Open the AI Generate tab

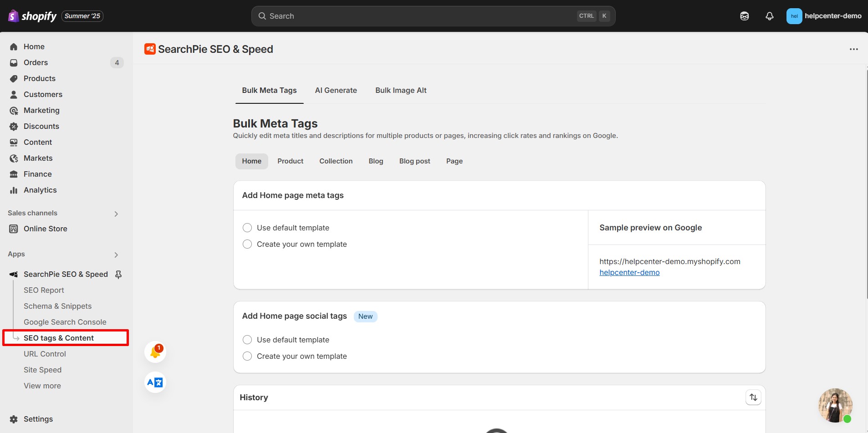336,90
